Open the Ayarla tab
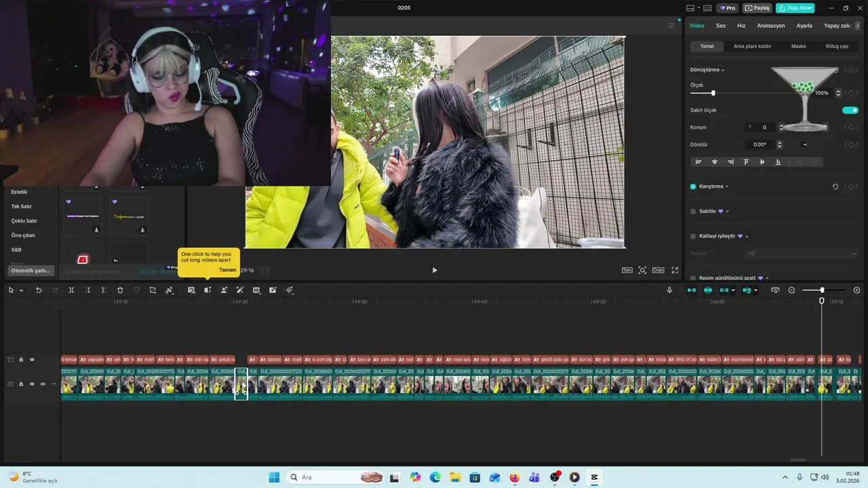Viewport: 868px width, 488px height. 804,26
